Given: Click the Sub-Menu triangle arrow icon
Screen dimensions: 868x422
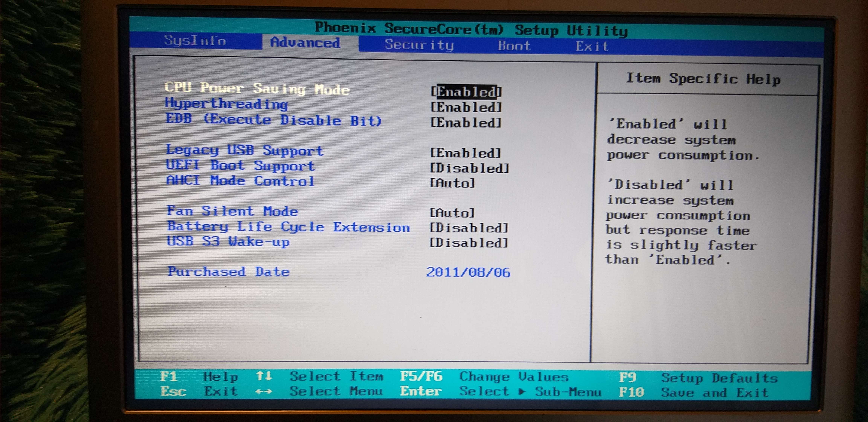Looking at the screenshot, I should [522, 392].
